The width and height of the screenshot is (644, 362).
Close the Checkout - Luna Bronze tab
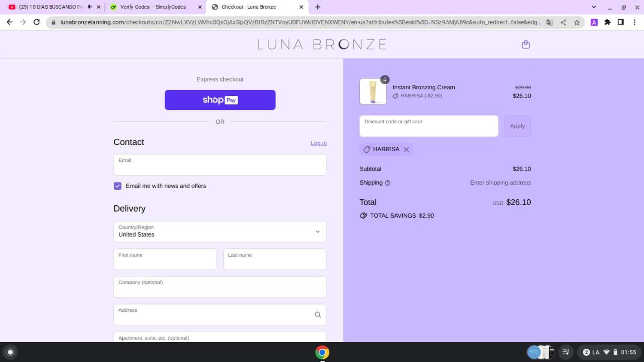pyautogui.click(x=301, y=7)
